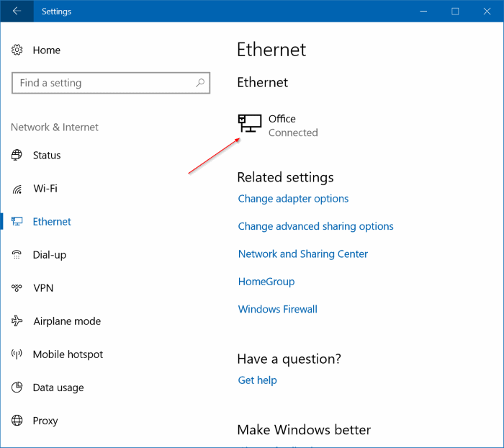Open Change advanced sharing options
This screenshot has height=448, width=504.
click(315, 226)
